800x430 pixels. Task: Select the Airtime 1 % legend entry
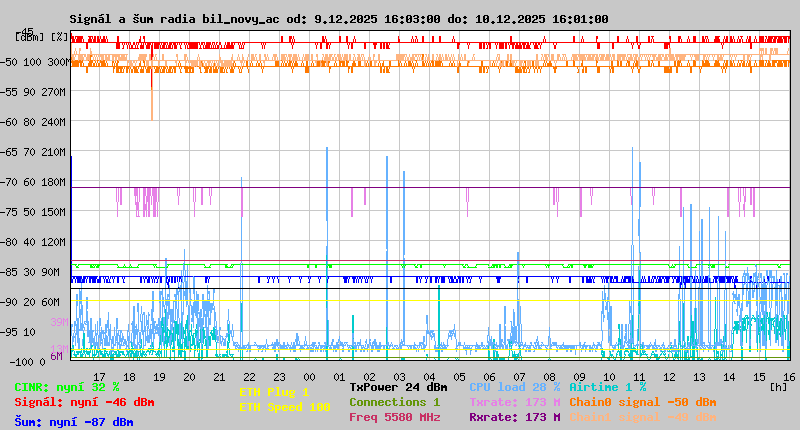tap(607, 387)
